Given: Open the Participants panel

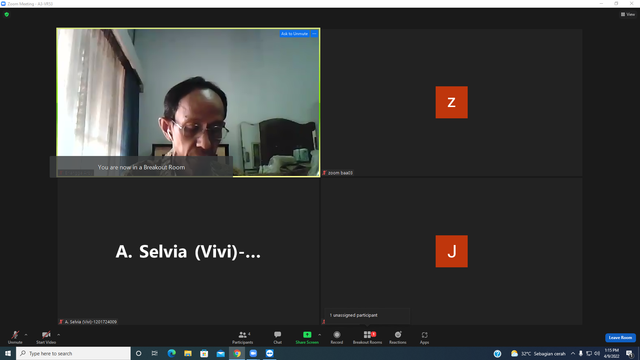Looking at the screenshot, I should point(243,337).
